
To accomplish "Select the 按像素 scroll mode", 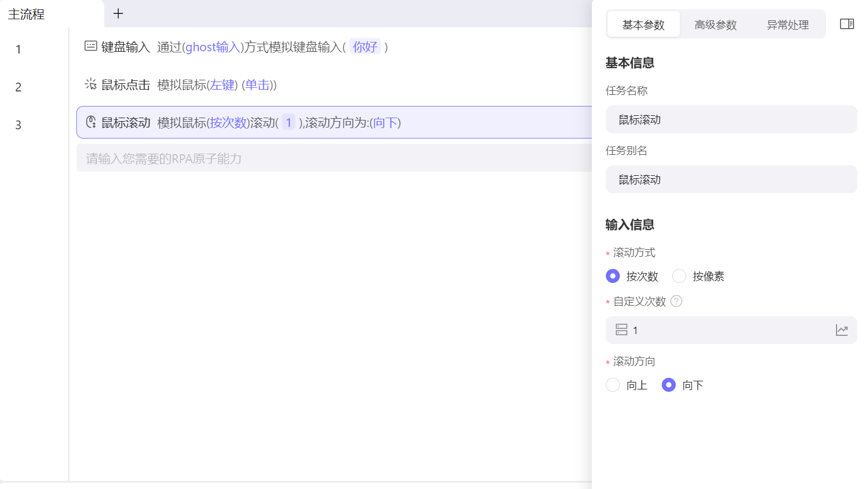I will (679, 276).
